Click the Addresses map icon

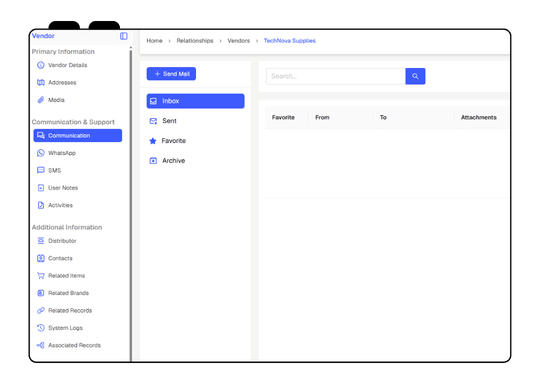[41, 82]
